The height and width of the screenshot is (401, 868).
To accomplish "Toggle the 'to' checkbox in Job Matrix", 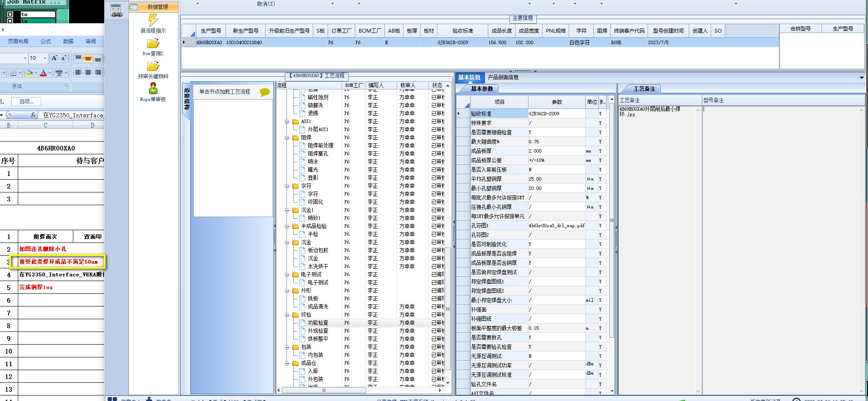I will point(10,14).
